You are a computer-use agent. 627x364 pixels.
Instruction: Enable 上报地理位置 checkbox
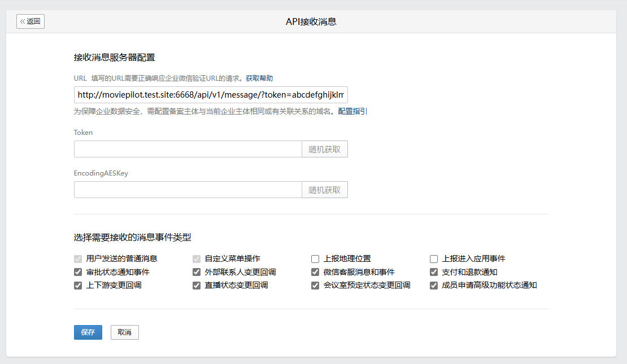pos(315,259)
